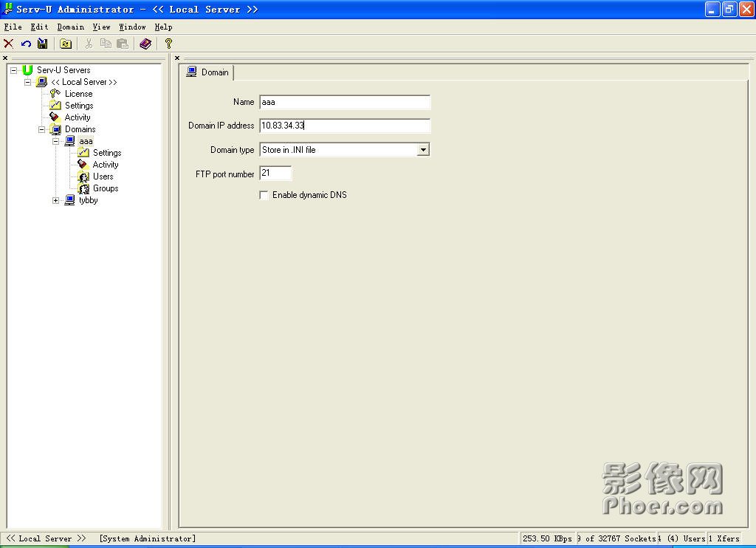756x548 pixels.
Task: Open the File menu
Action: [x=13, y=27]
